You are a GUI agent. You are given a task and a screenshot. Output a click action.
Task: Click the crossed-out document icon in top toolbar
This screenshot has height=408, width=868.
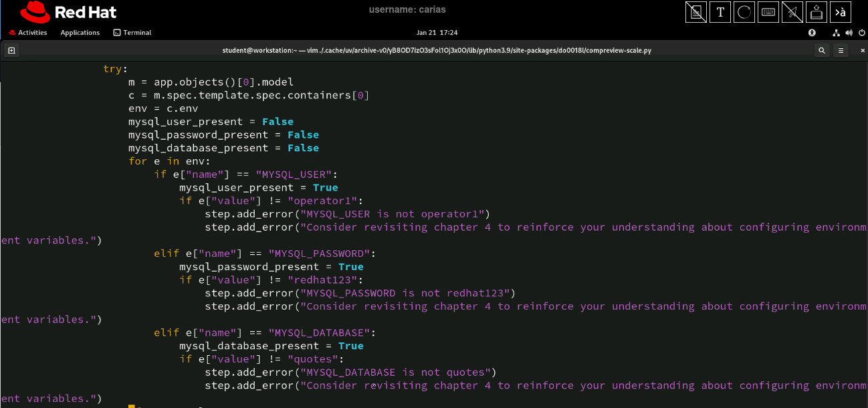696,12
